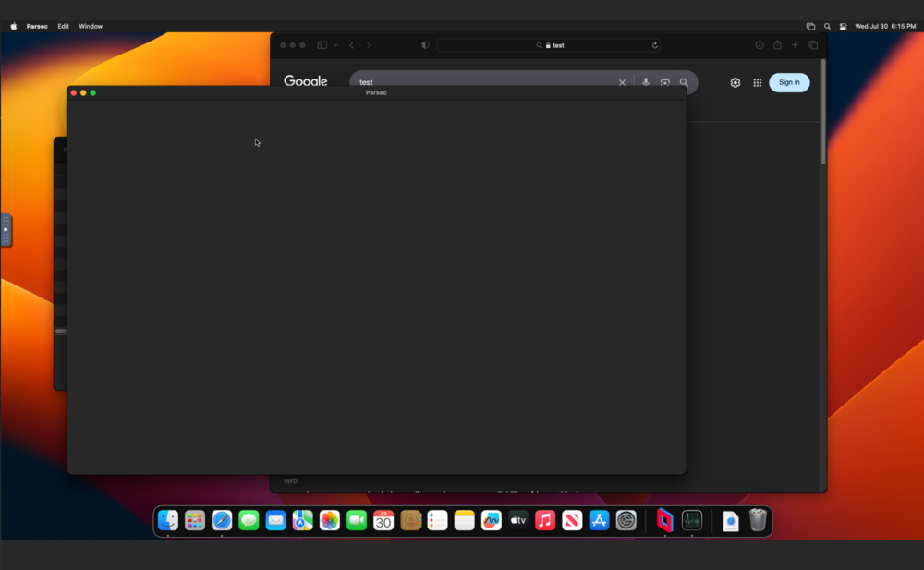This screenshot has width=924, height=570.
Task: Open Apple TV app in the Dock
Action: pyautogui.click(x=518, y=520)
